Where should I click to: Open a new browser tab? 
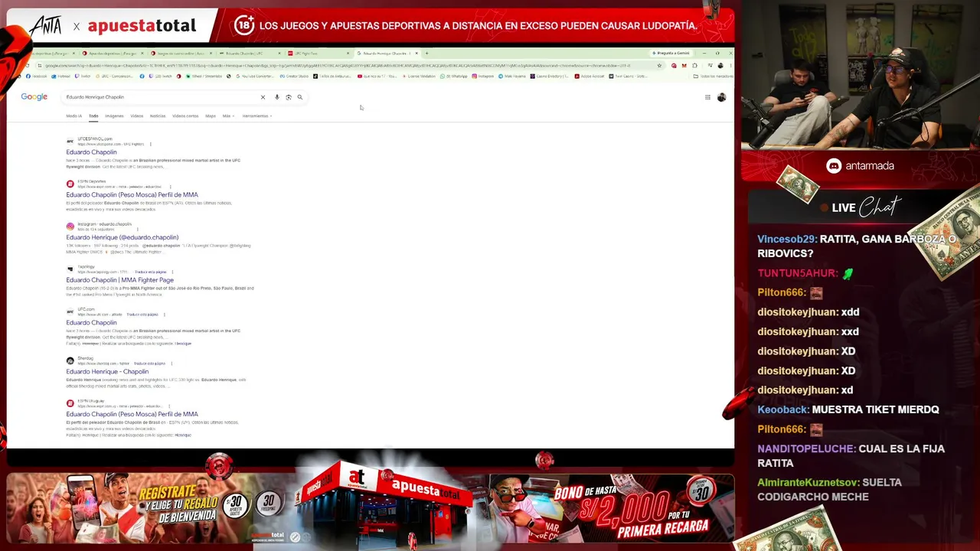pos(426,54)
